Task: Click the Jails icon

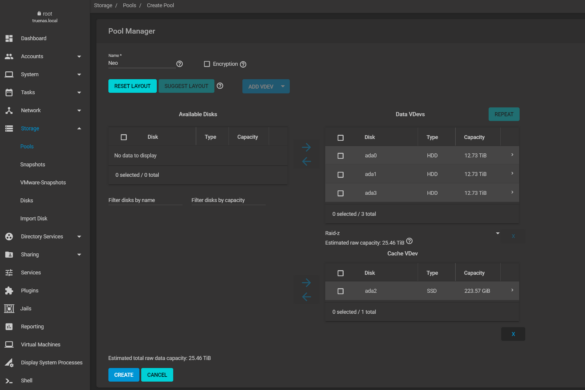Action: click(9, 308)
